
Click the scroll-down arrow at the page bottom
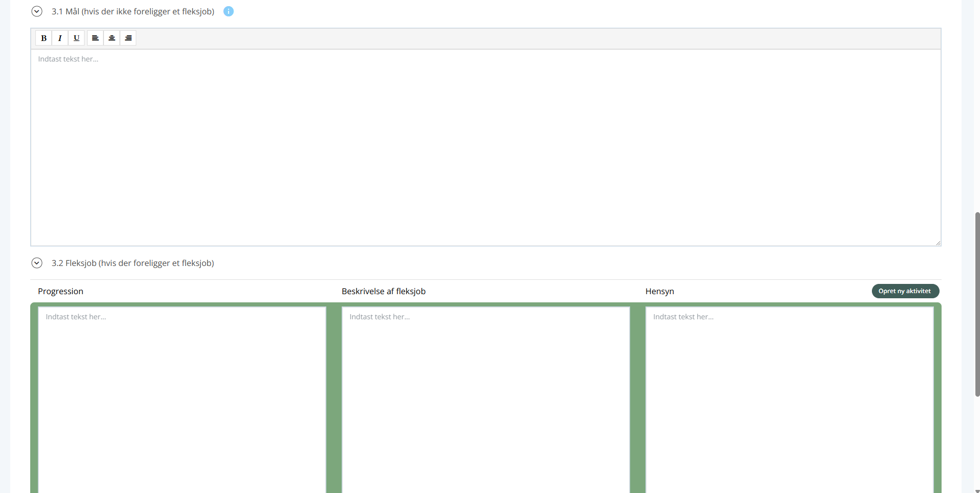coord(977,490)
